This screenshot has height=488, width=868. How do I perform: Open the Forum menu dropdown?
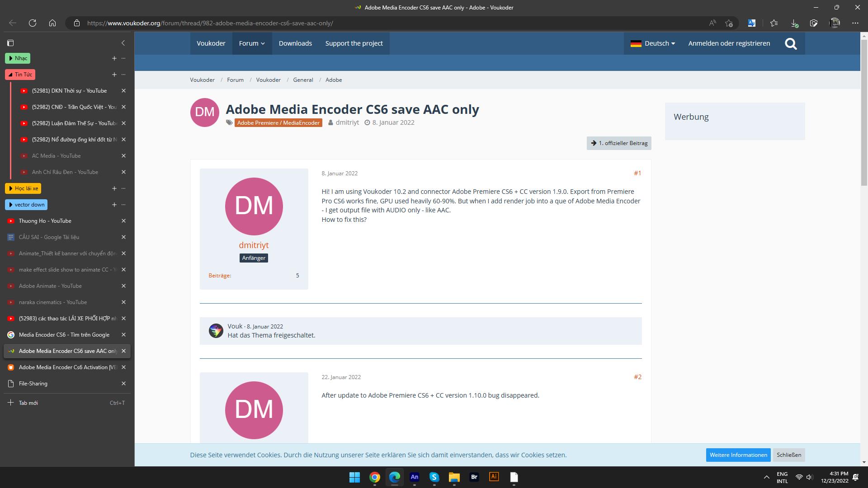[x=252, y=43]
